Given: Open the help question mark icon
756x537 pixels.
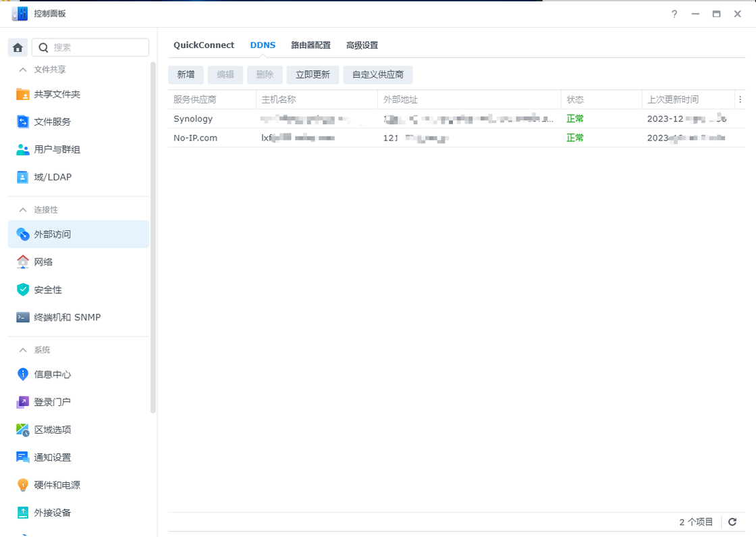Looking at the screenshot, I should pyautogui.click(x=674, y=14).
